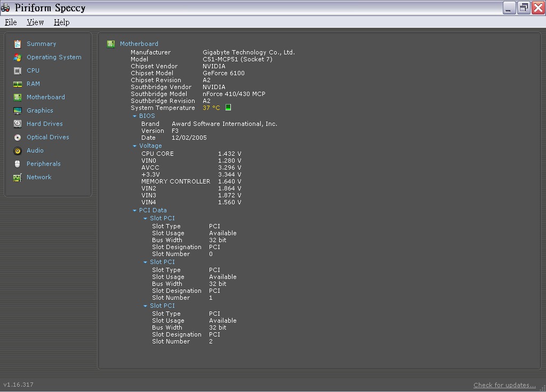The height and width of the screenshot is (392, 546).
Task: Click the Peripherals mouse icon
Action: pyautogui.click(x=18, y=164)
